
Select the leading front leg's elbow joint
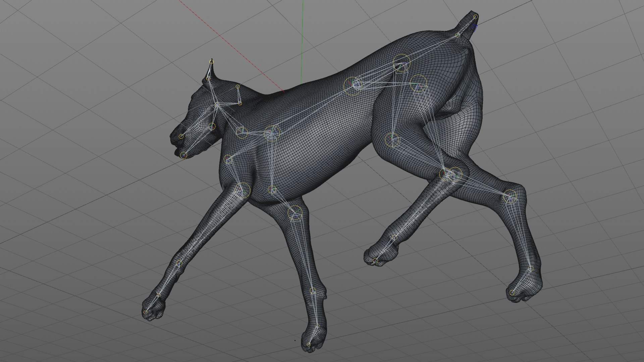click(242, 191)
